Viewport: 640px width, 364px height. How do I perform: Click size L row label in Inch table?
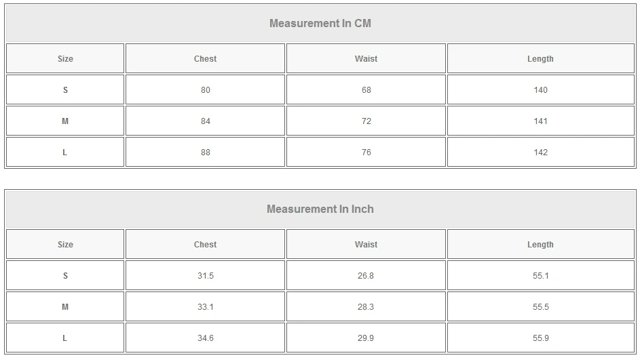pyautogui.click(x=65, y=338)
